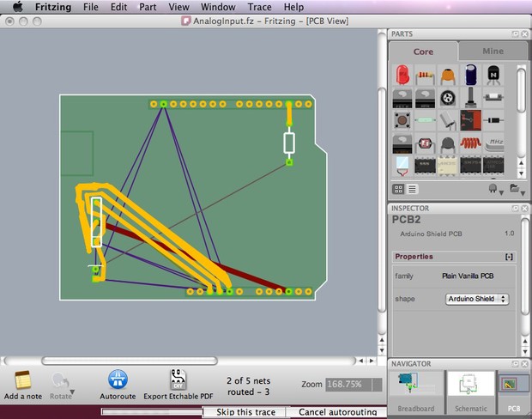Open the bin folder dropdown menu
The height and width of the screenshot is (419, 532).
[517, 189]
